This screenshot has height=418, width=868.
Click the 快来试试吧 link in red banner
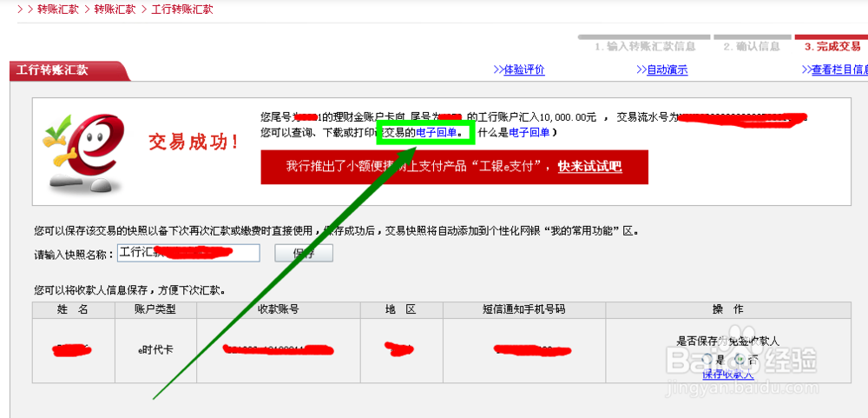(x=589, y=167)
